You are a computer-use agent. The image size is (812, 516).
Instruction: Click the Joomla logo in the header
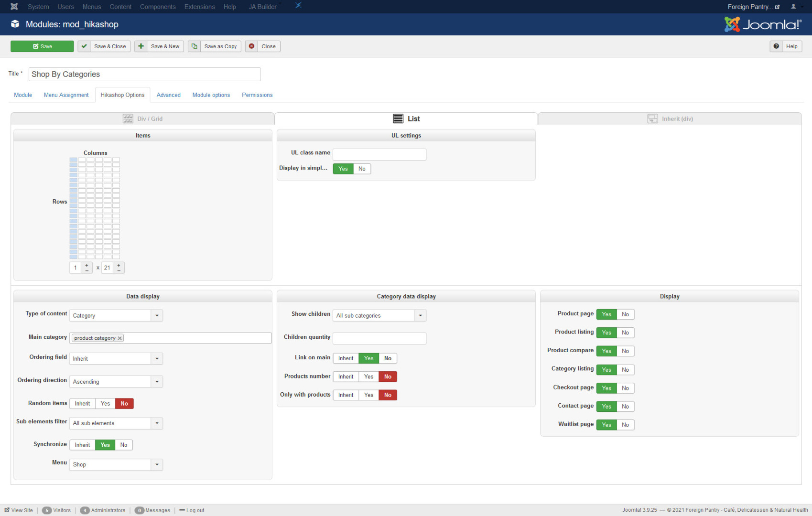[763, 24]
